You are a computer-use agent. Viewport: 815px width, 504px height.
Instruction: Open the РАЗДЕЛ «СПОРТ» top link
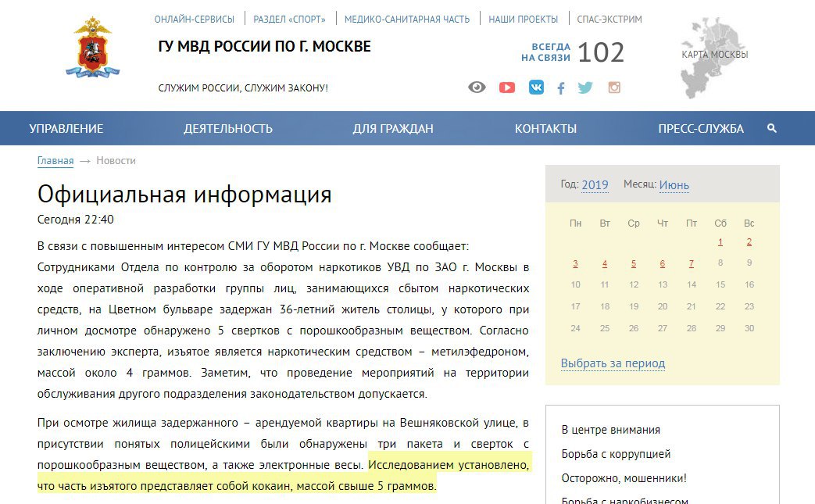(290, 20)
